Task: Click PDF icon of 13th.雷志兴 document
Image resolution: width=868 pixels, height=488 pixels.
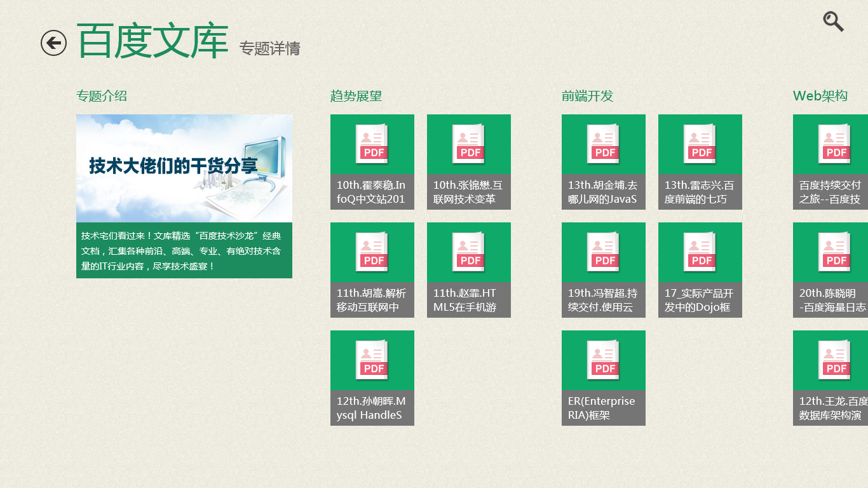Action: (700, 144)
